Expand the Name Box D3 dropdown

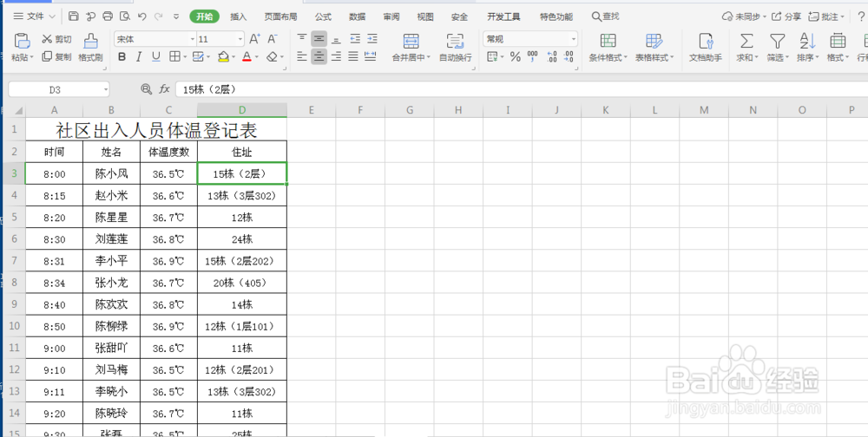click(x=106, y=89)
